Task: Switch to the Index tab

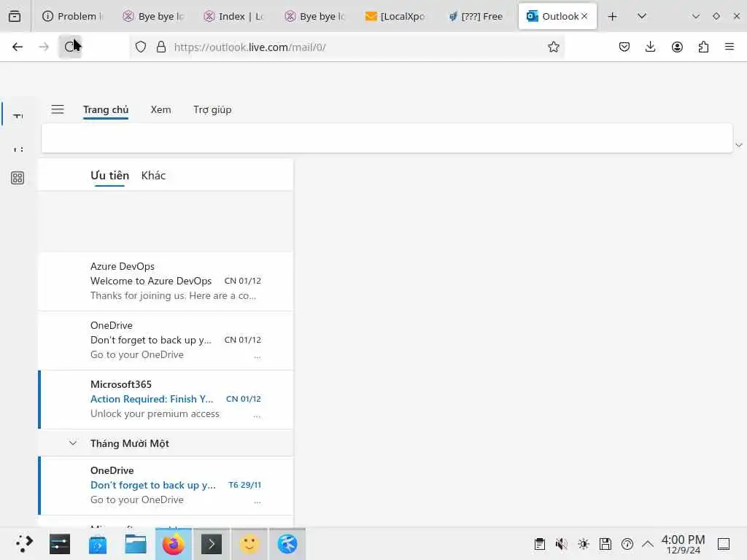Action: tap(234, 16)
